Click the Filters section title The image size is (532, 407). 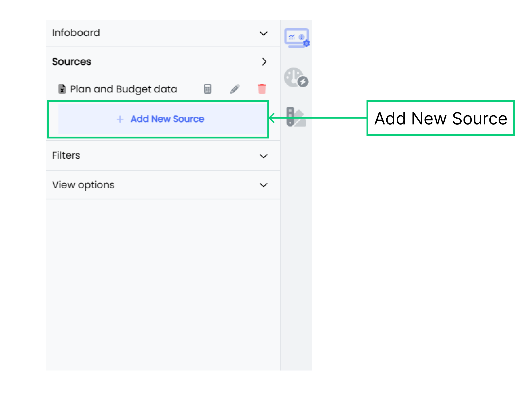[x=66, y=155]
